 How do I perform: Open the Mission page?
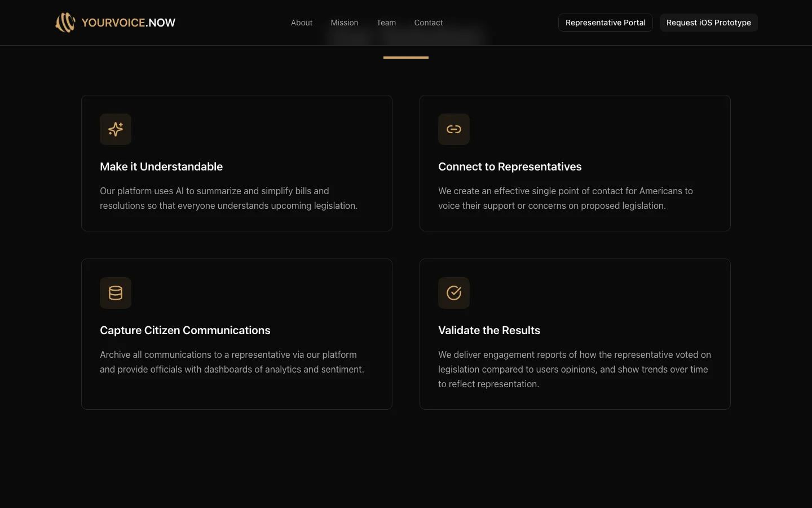click(345, 23)
